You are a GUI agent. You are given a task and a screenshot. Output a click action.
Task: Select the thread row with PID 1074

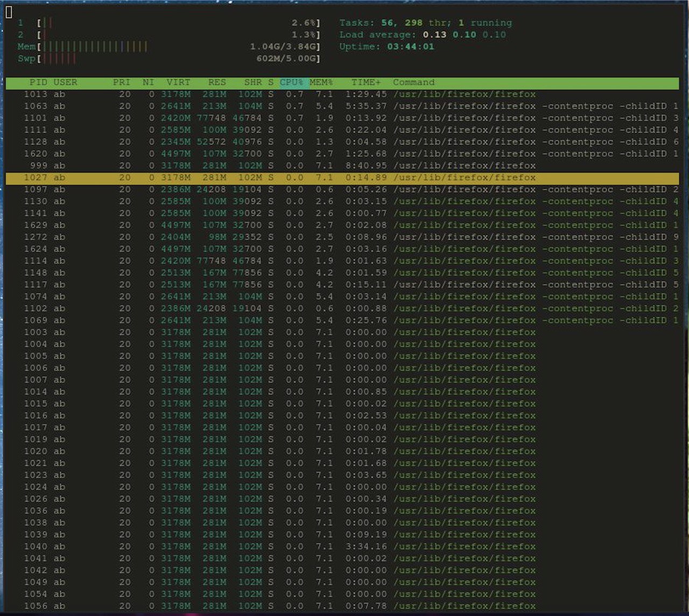coord(342,296)
